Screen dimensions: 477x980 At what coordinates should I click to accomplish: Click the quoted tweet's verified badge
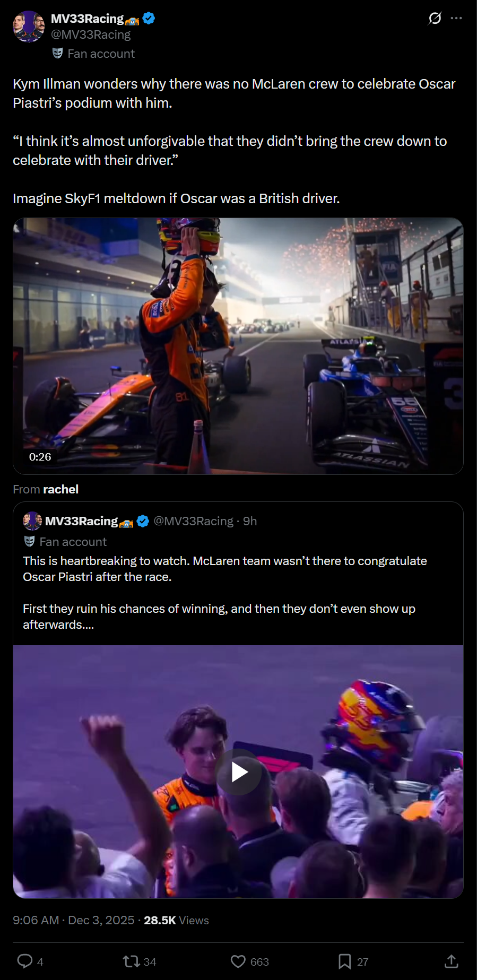coord(143,521)
